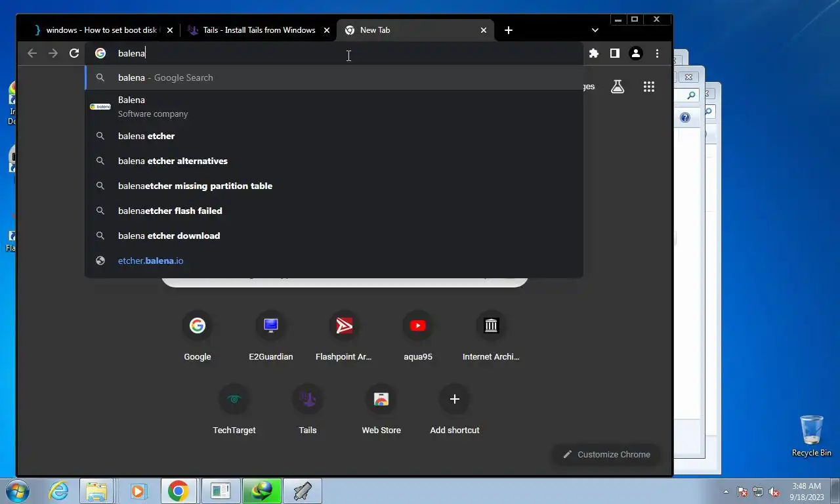Open the profile avatar menu
The height and width of the screenshot is (504, 840).
click(635, 53)
